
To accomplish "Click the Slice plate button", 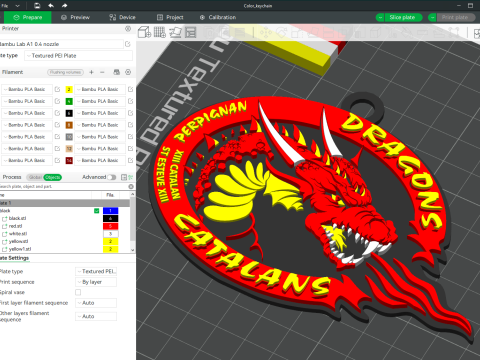I will 403,17.
